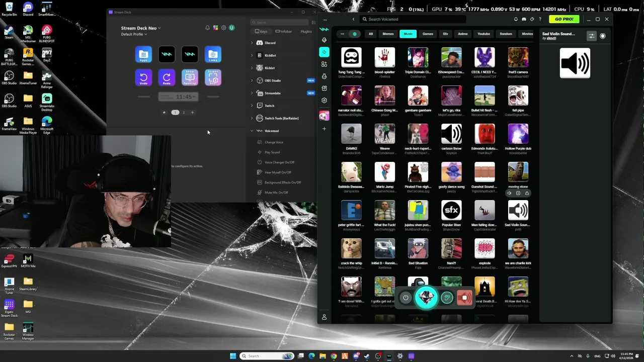Click the Stream Deck notification bell
Image resolution: width=644 pixels, height=362 pixels.
click(x=207, y=28)
